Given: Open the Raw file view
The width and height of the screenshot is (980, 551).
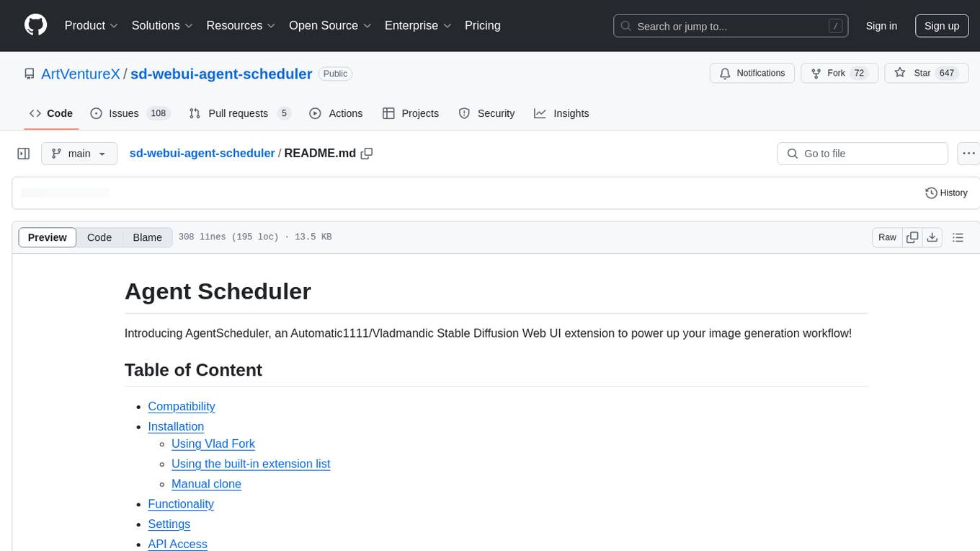Looking at the screenshot, I should (887, 237).
